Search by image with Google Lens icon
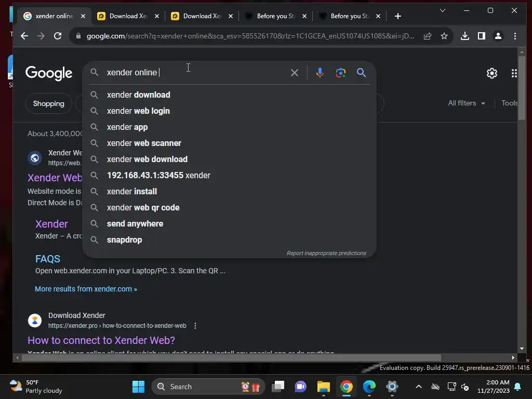Screen dimensions: 532x399 click(x=341, y=73)
